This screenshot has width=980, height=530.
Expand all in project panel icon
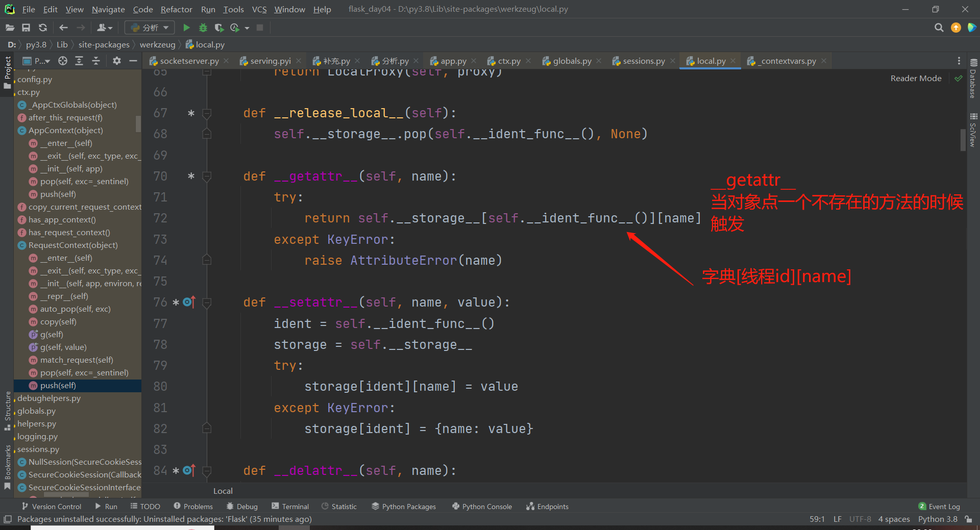(x=79, y=61)
